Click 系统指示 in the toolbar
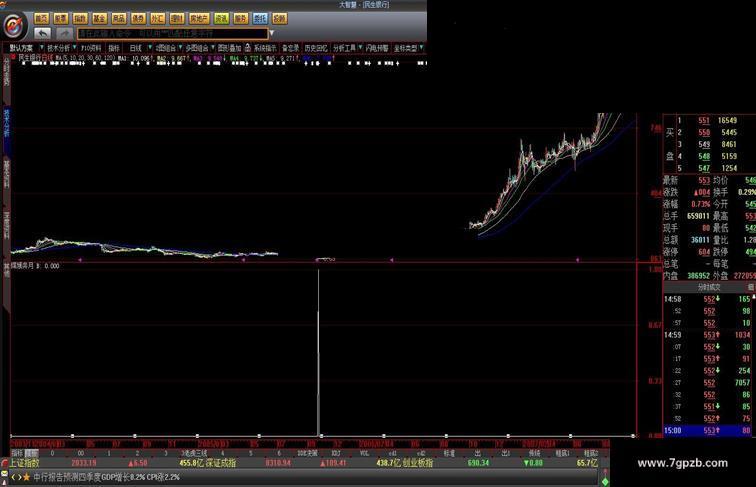This screenshot has width=756, height=487. point(265,48)
